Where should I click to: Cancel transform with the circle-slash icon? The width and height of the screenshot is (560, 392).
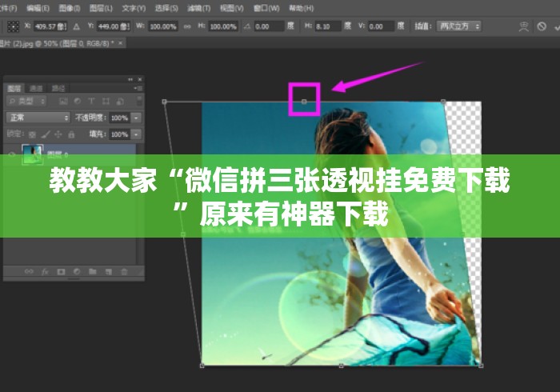coord(542,26)
